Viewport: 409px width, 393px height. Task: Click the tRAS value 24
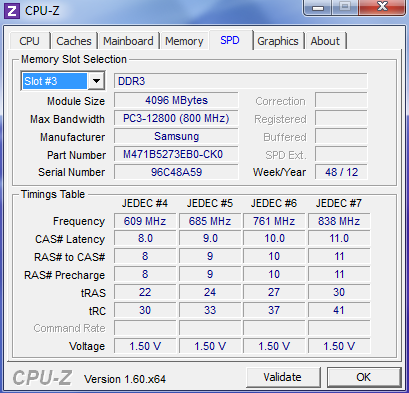click(x=210, y=292)
